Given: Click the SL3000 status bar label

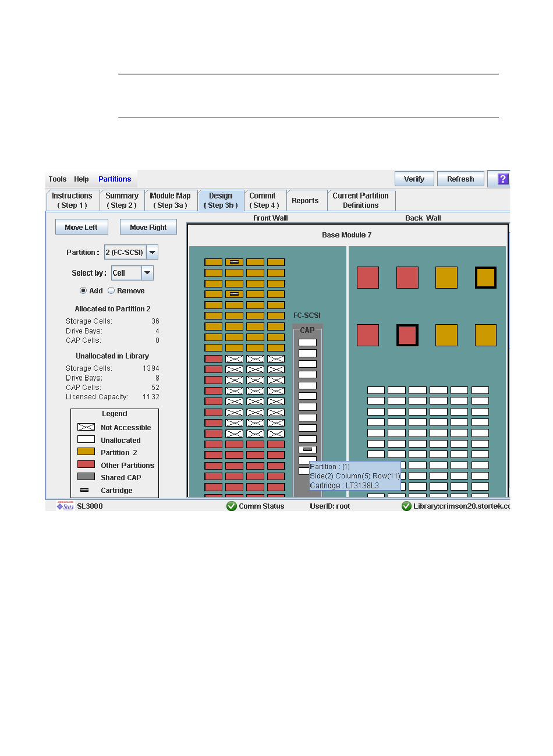Looking at the screenshot, I should (x=90, y=506).
